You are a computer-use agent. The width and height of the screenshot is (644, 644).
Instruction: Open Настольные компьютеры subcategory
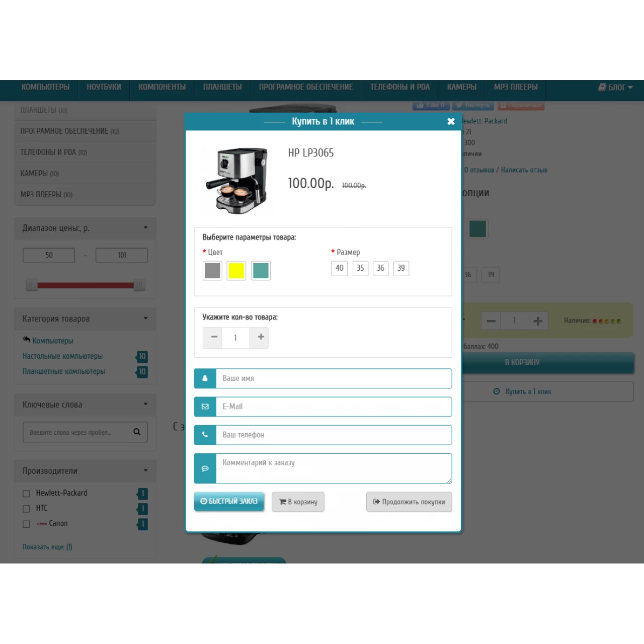(62, 356)
